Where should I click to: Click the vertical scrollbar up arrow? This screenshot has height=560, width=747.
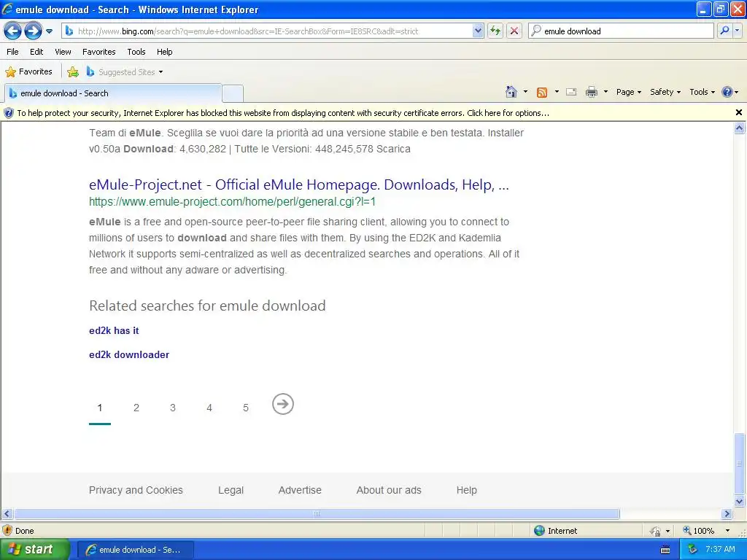[740, 128]
